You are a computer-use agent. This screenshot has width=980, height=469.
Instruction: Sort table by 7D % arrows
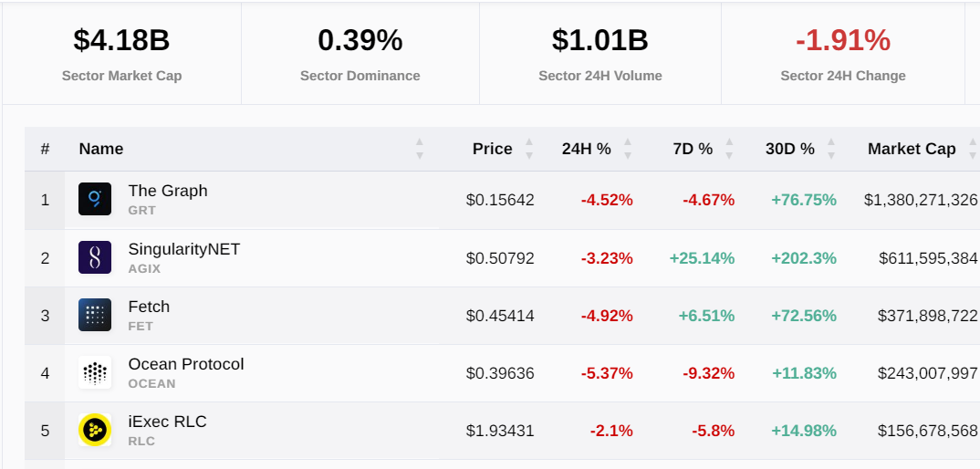coord(729,149)
